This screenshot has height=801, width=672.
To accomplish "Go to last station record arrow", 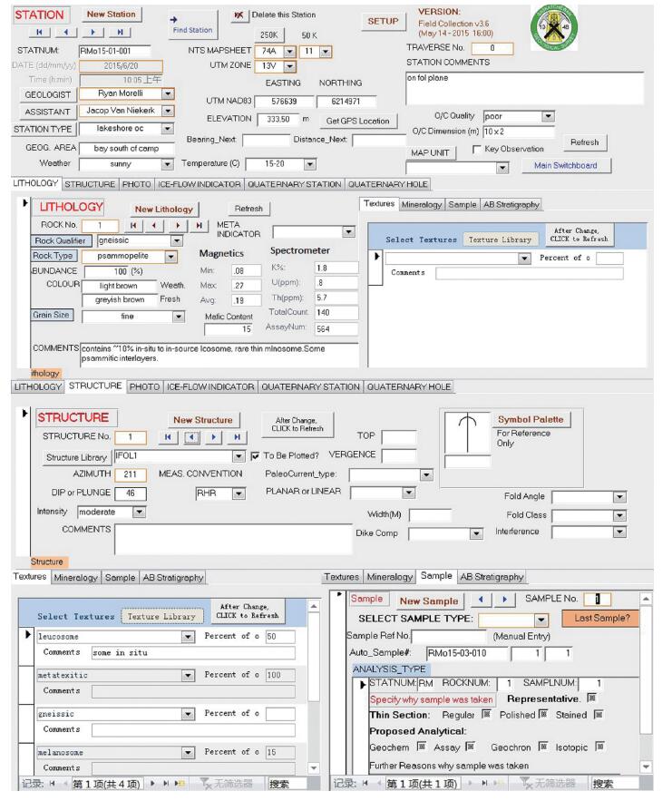I will click(120, 32).
